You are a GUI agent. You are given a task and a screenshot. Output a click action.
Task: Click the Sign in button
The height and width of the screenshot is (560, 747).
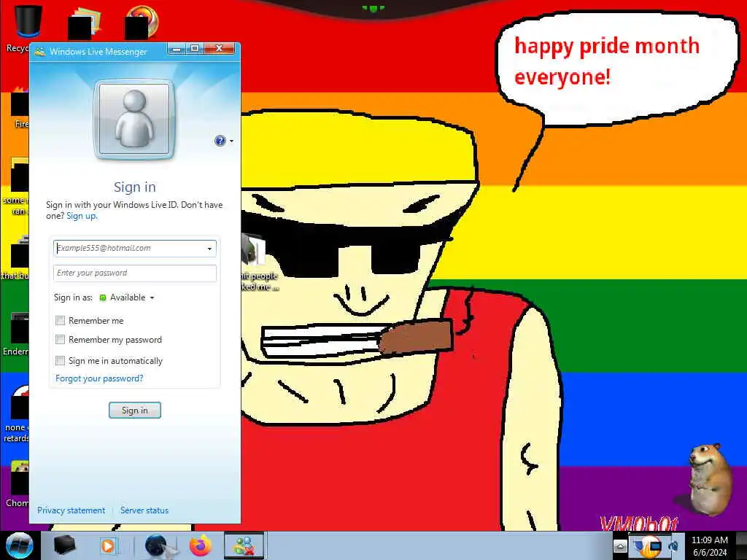pos(135,410)
